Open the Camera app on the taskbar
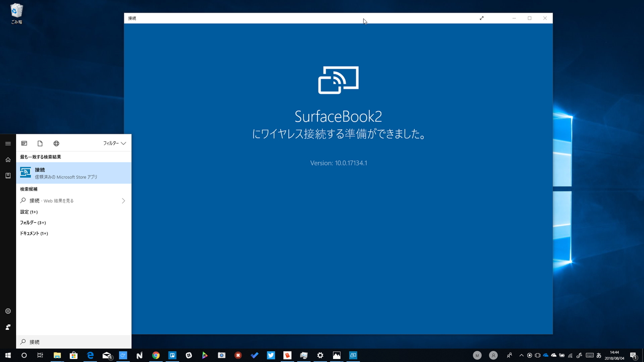This screenshot has height=362, width=644. click(x=221, y=355)
